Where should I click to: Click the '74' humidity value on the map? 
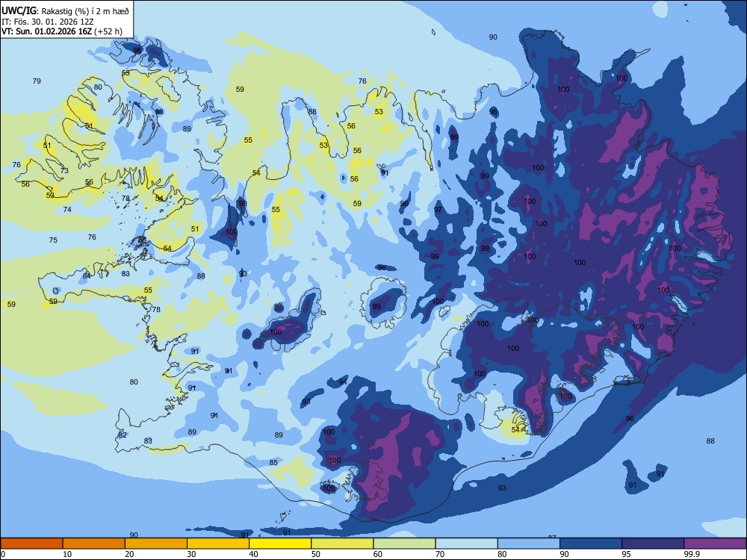pyautogui.click(x=67, y=210)
